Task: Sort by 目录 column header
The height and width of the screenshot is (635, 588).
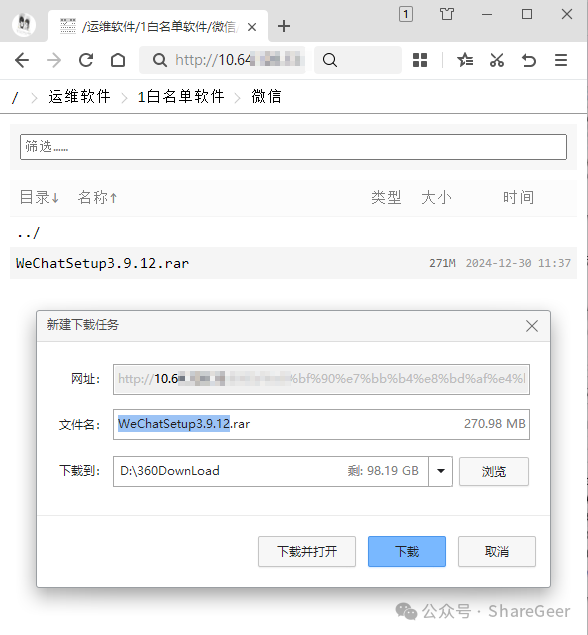Action: pos(39,198)
